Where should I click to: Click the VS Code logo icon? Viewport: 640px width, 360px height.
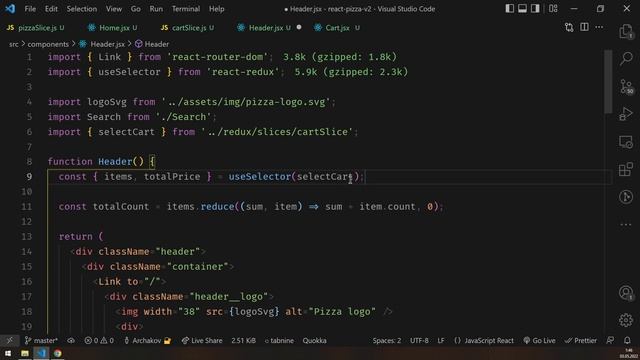10,9
